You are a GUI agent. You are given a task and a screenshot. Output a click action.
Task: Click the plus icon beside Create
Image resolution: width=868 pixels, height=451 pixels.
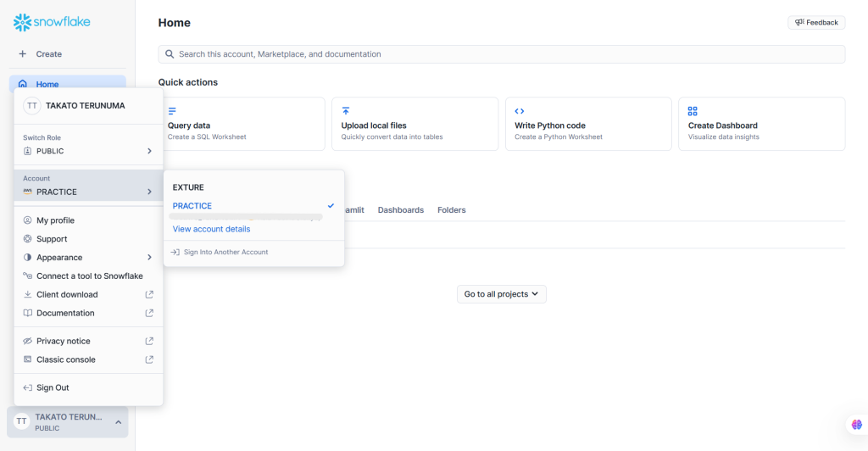[23, 53]
